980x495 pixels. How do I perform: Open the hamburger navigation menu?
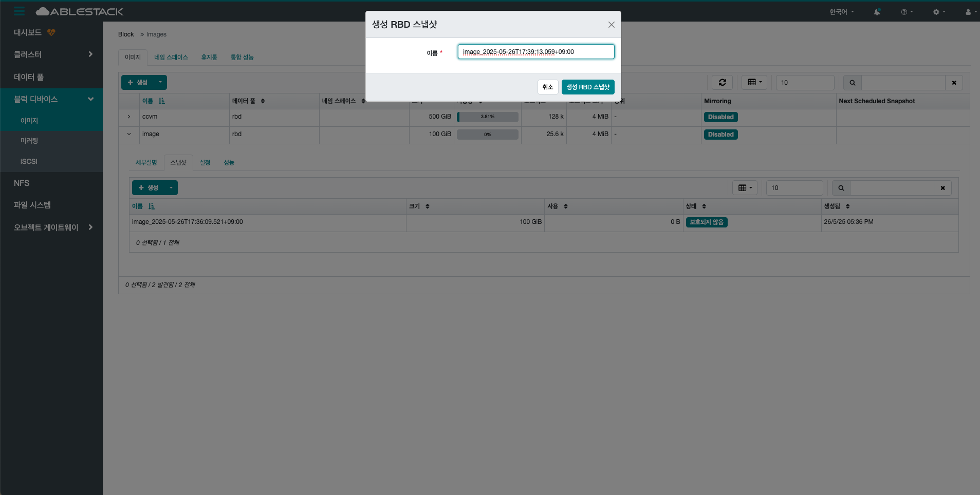tap(19, 11)
